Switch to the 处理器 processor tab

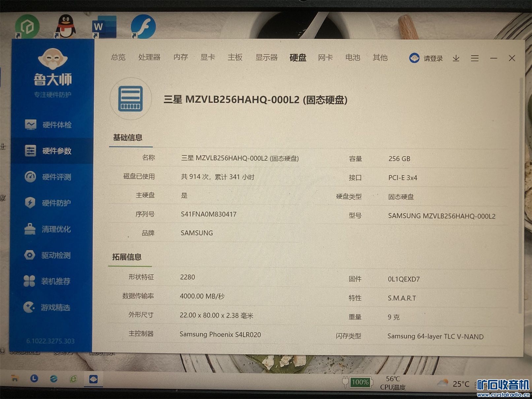149,57
